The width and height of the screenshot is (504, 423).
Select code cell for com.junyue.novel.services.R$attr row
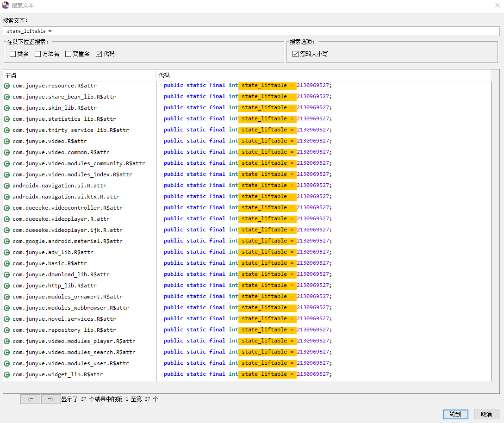click(324, 319)
